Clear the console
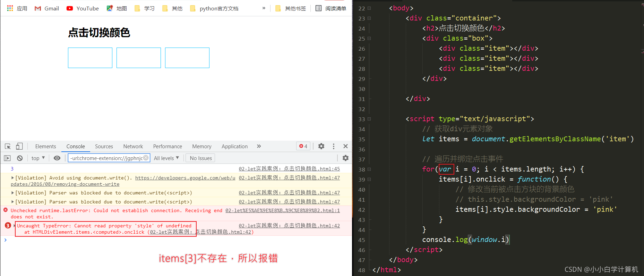This screenshot has height=276, width=644. pos(20,158)
